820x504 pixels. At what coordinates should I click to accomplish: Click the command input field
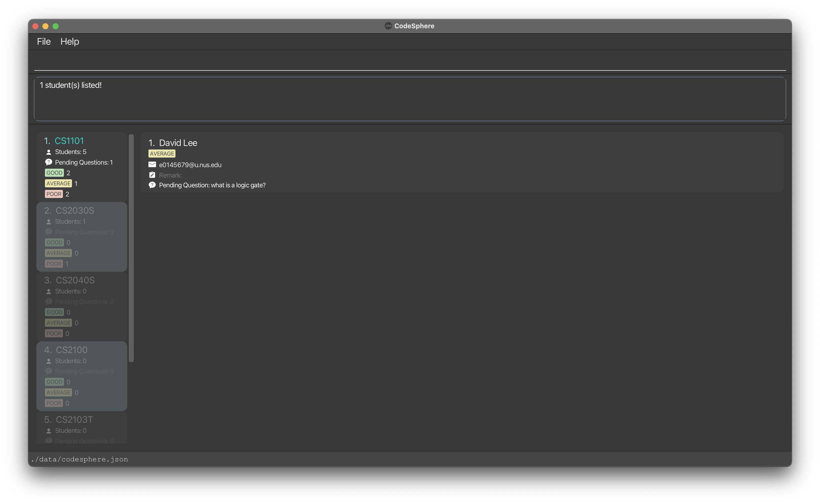coord(410,62)
